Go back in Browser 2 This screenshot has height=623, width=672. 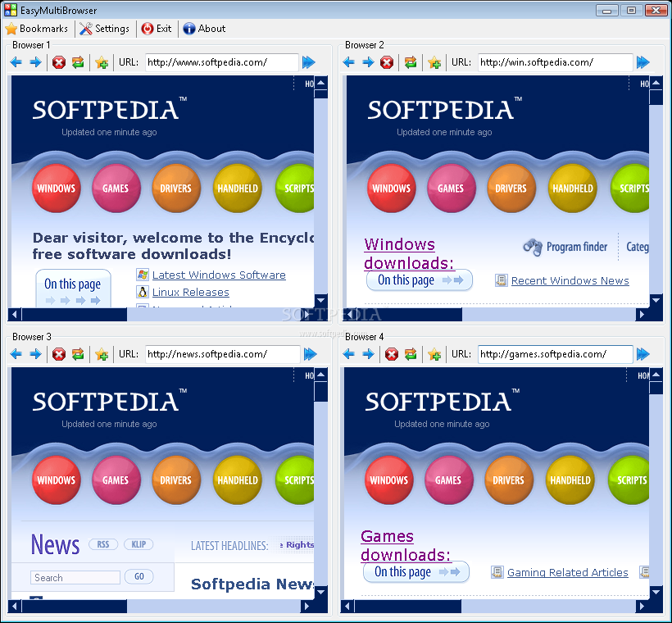[349, 62]
